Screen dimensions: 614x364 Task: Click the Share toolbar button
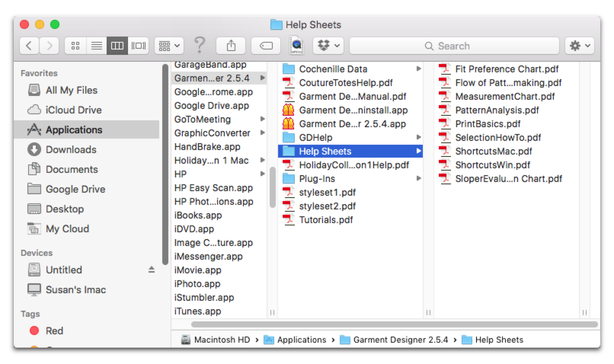tap(231, 46)
